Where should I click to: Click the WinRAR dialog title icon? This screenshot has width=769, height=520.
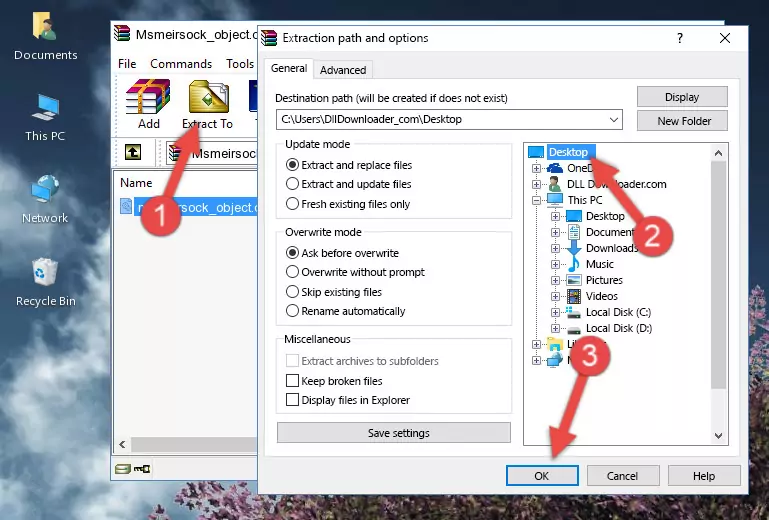(269, 38)
